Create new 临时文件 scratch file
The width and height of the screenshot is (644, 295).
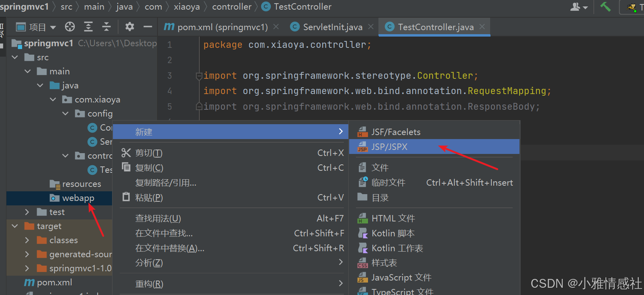coord(434,183)
